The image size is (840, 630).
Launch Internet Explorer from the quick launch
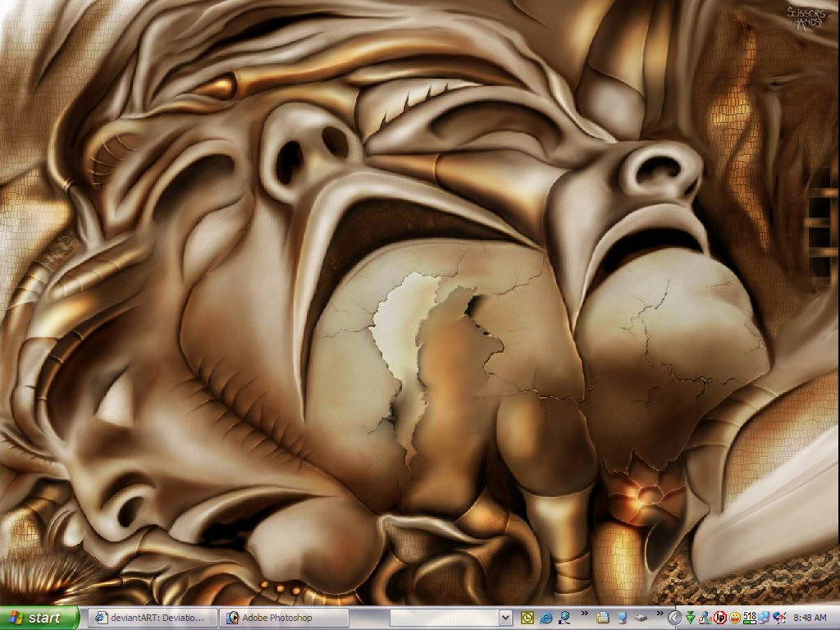[x=546, y=618]
